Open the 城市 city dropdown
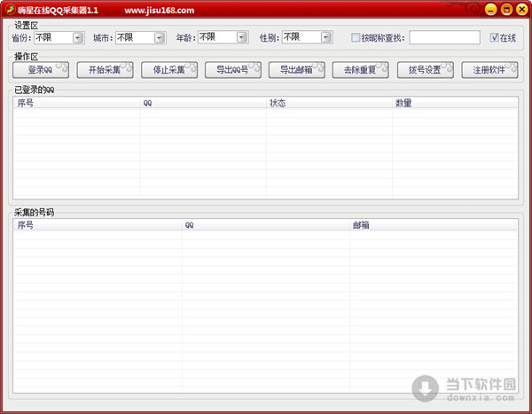 [160, 37]
